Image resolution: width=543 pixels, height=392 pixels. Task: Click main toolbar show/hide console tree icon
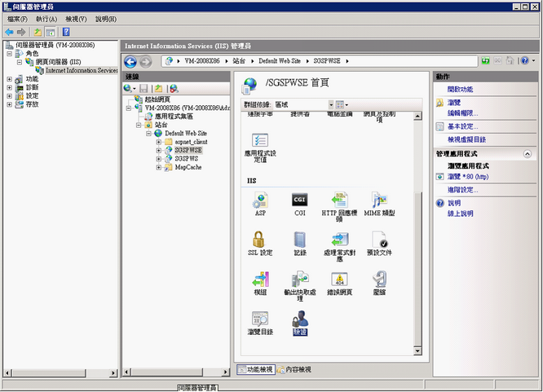pyautogui.click(x=51, y=33)
